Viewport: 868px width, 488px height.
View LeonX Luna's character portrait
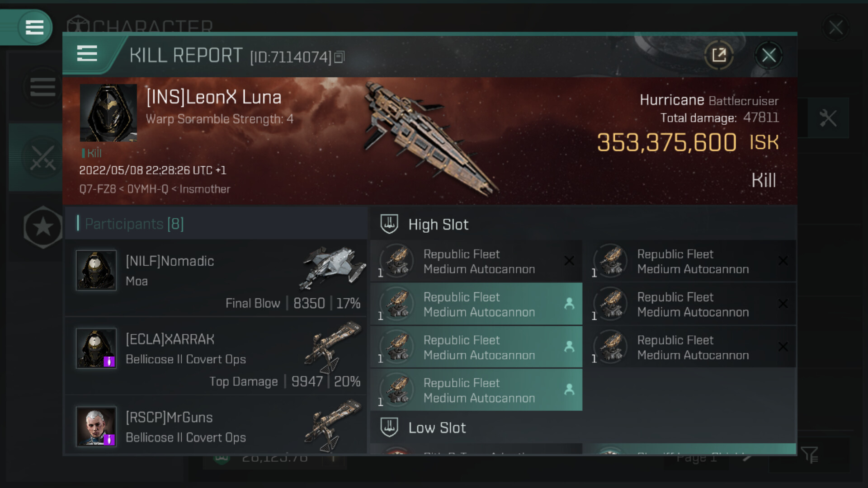[x=108, y=113]
